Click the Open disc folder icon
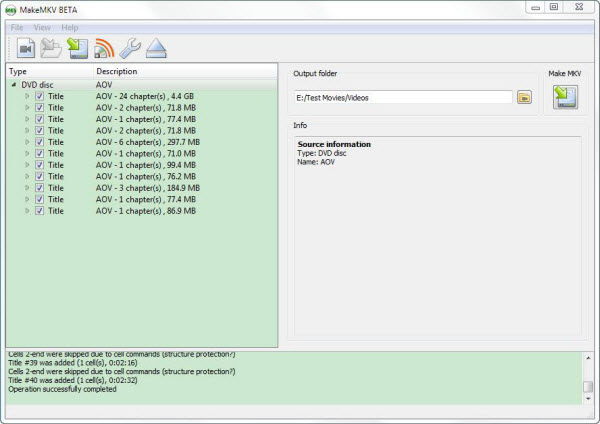 [52, 48]
